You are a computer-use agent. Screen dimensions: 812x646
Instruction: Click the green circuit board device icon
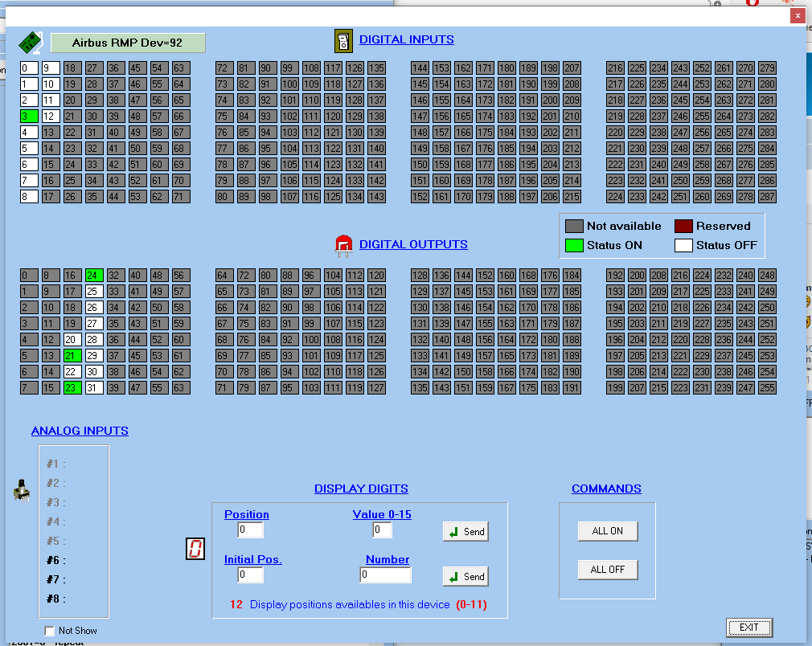[30, 41]
